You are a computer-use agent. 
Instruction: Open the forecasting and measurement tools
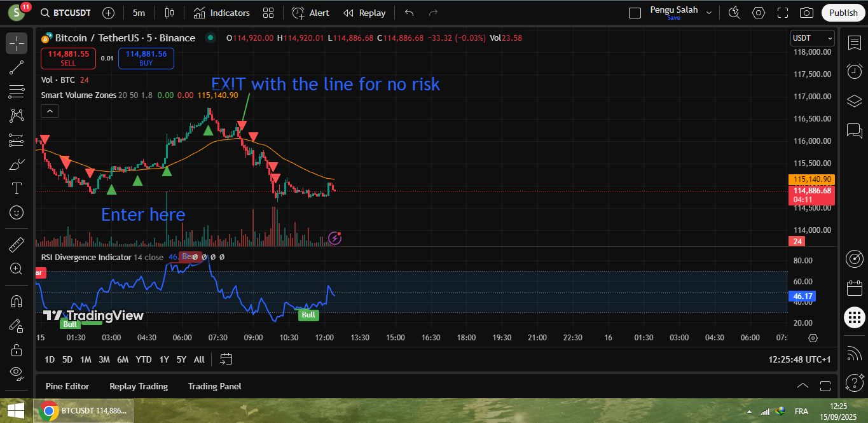(x=17, y=140)
